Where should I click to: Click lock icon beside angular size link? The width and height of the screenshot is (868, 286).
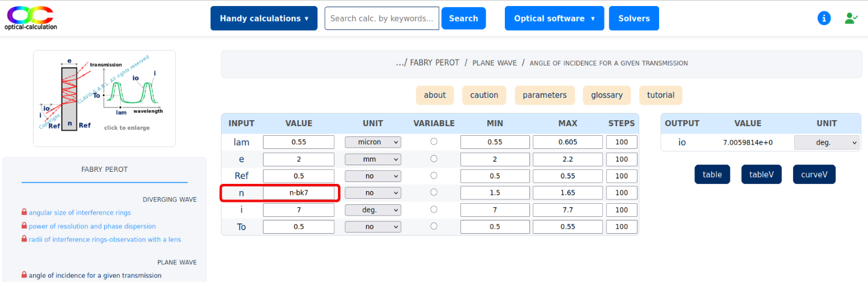coord(24,213)
